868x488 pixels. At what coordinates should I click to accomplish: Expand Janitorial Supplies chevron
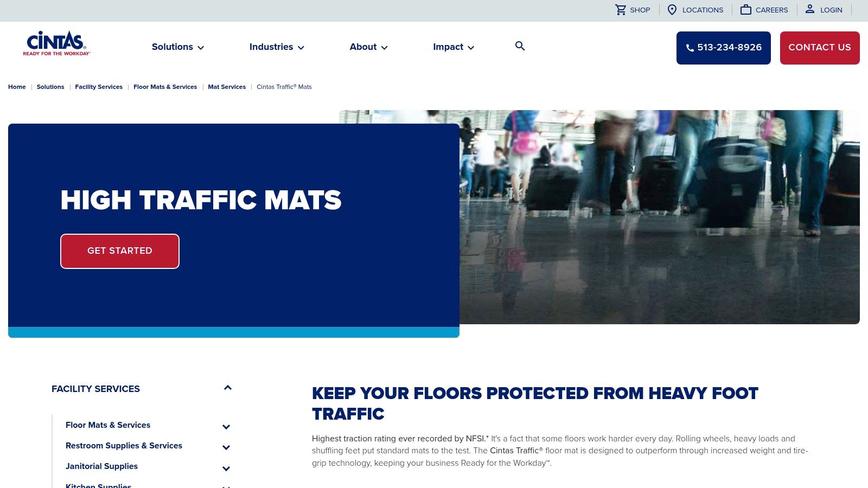tap(226, 468)
